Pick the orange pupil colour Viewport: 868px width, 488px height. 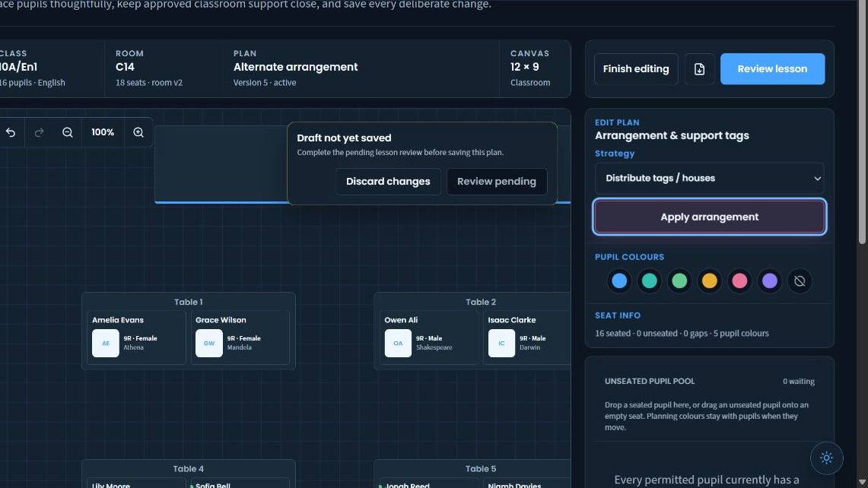pos(709,281)
